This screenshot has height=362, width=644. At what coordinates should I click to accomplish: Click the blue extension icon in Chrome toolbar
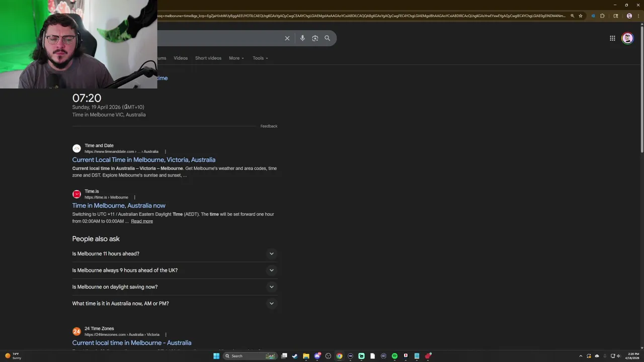593,16
